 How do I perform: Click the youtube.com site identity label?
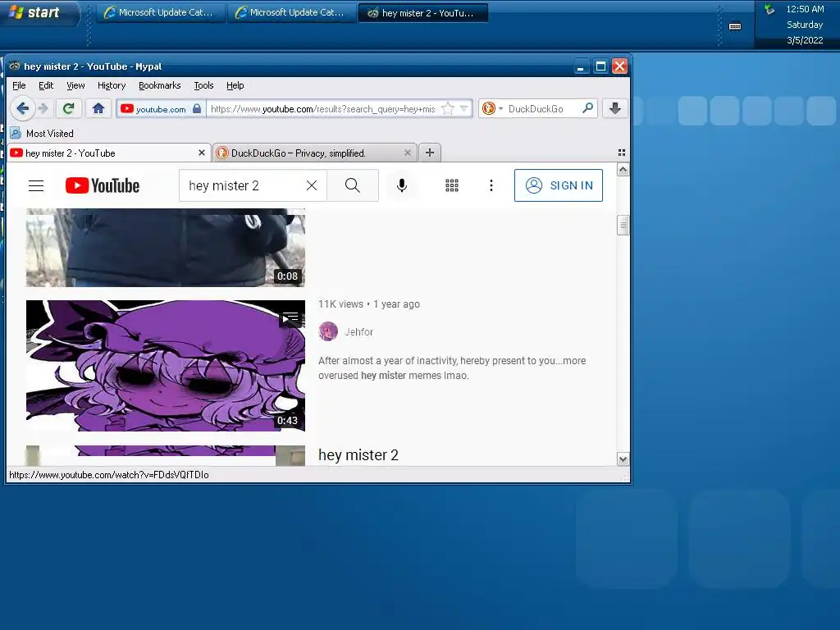coord(161,109)
